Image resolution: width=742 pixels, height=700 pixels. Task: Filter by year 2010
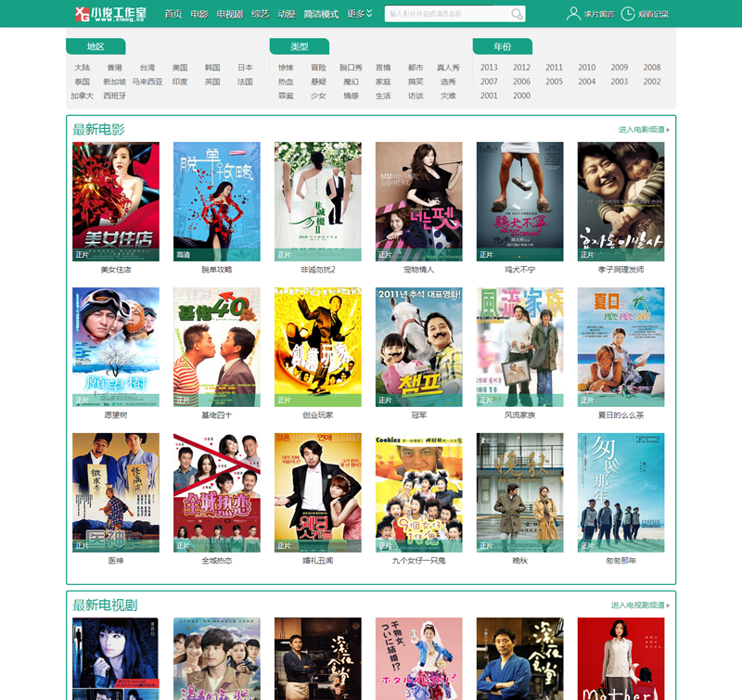[x=587, y=68]
